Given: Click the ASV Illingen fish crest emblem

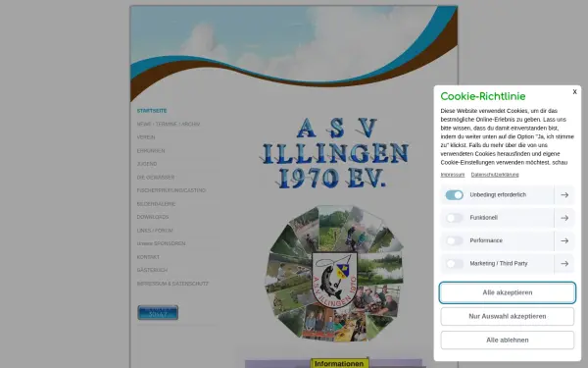Looking at the screenshot, I should click(x=334, y=280).
